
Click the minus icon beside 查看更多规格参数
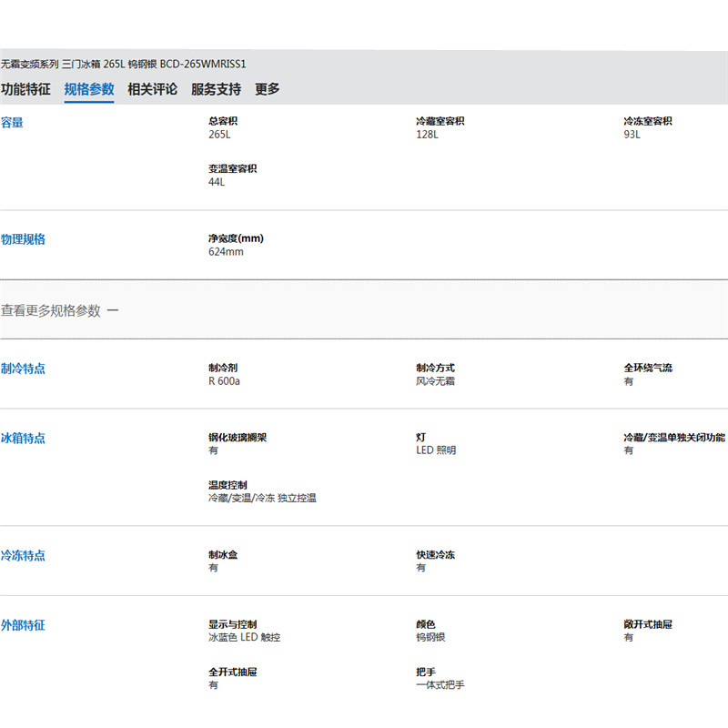[x=113, y=310]
